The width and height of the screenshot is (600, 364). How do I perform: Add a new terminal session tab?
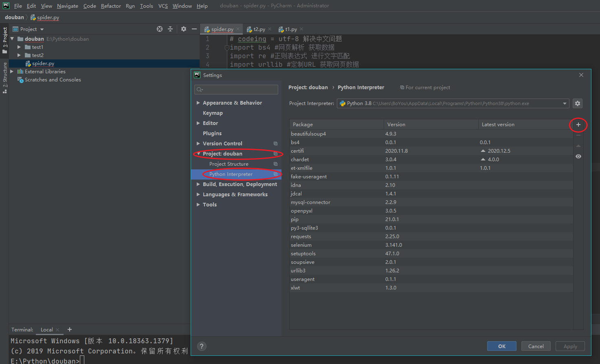click(x=70, y=329)
